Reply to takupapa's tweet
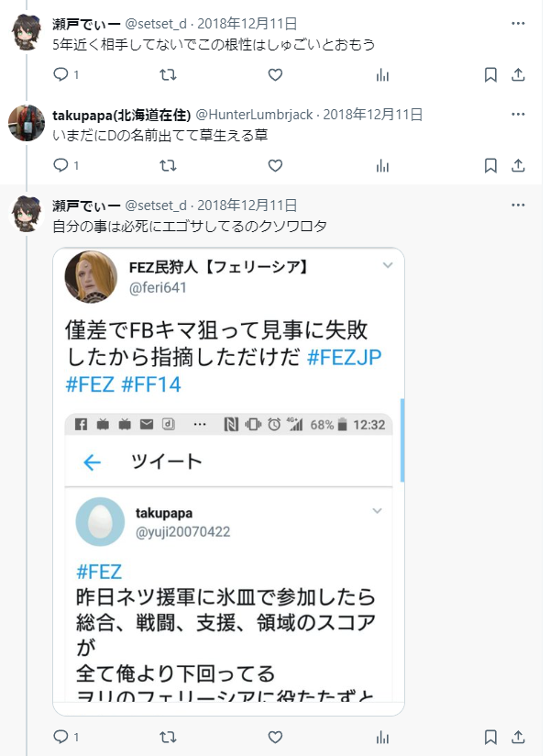550x756 pixels. click(61, 165)
